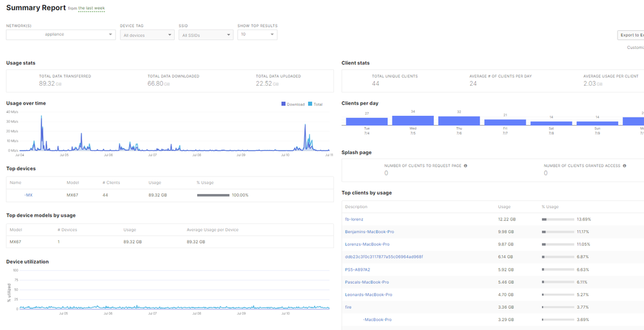Open the SSID filter dropdown

pos(206,35)
